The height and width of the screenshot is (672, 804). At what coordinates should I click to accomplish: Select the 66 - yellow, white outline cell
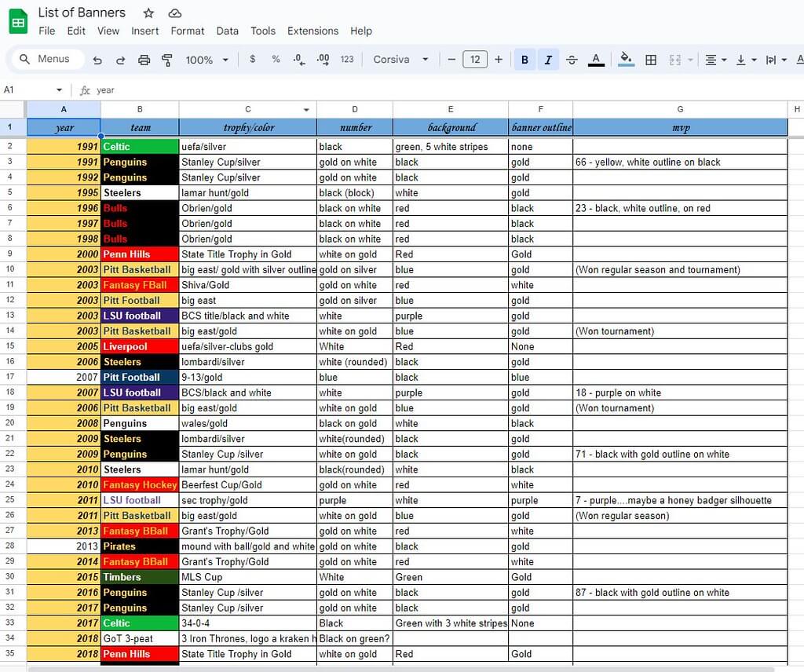[x=680, y=162]
